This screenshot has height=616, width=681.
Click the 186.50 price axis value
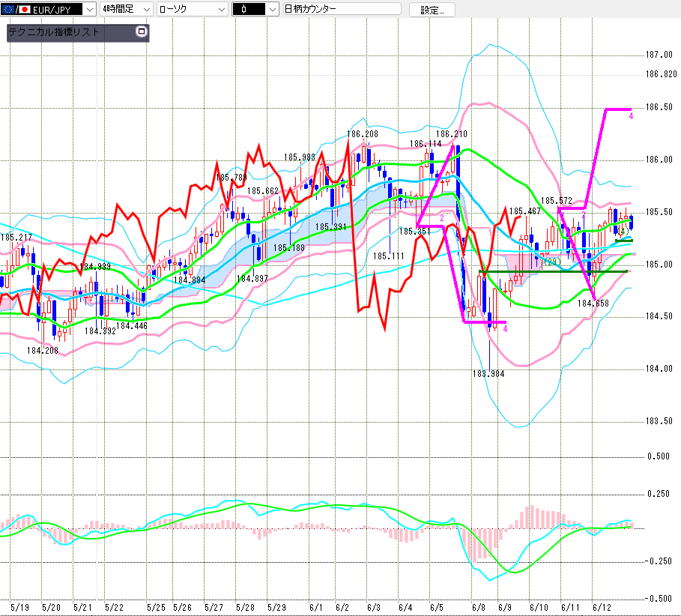click(659, 107)
